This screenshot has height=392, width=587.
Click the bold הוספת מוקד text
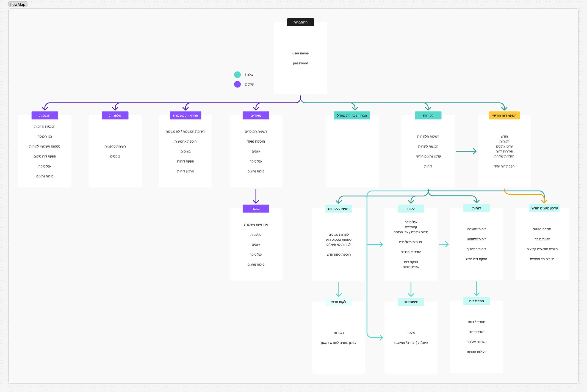tap(256, 141)
